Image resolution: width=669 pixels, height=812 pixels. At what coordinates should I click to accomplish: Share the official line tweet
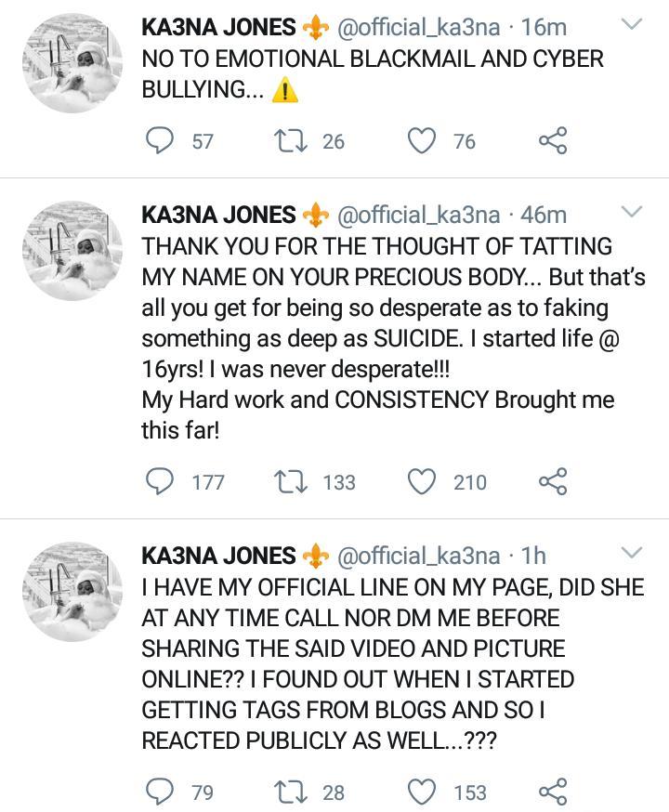(x=552, y=792)
